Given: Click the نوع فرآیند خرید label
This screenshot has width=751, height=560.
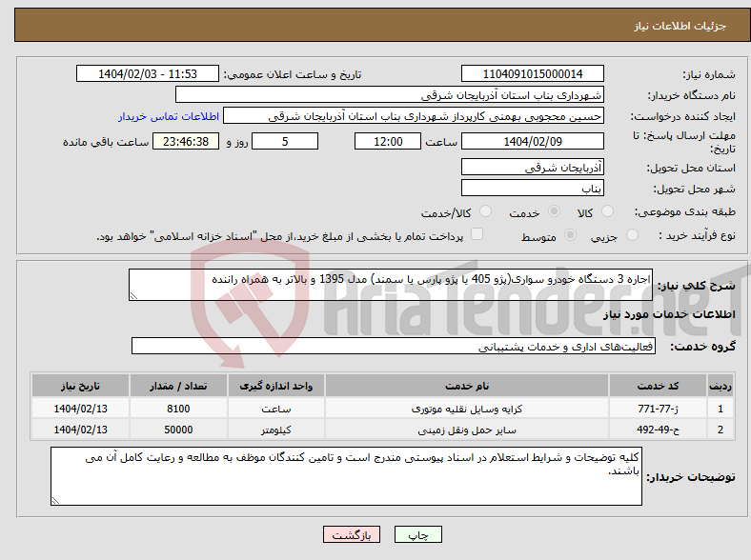Looking at the screenshot, I should (697, 235).
